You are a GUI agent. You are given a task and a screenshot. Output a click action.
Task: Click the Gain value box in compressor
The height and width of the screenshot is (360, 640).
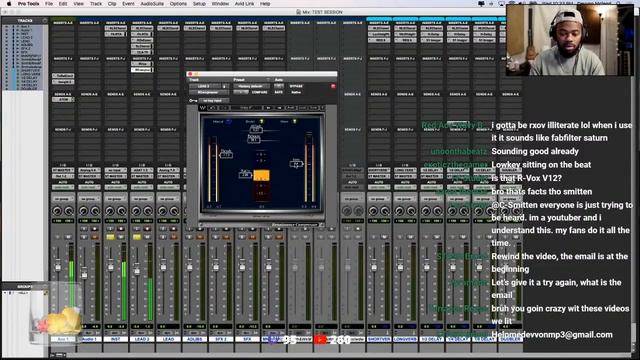pos(296,164)
